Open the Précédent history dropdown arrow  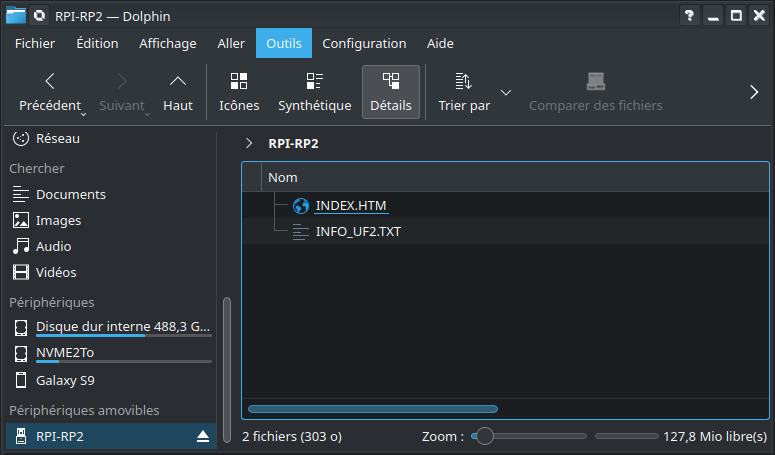(x=85, y=113)
